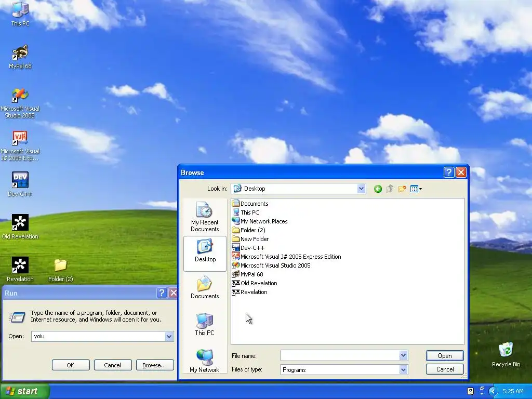Image resolution: width=532 pixels, height=399 pixels.
Task: Select Documents in the file list
Action: click(250, 204)
